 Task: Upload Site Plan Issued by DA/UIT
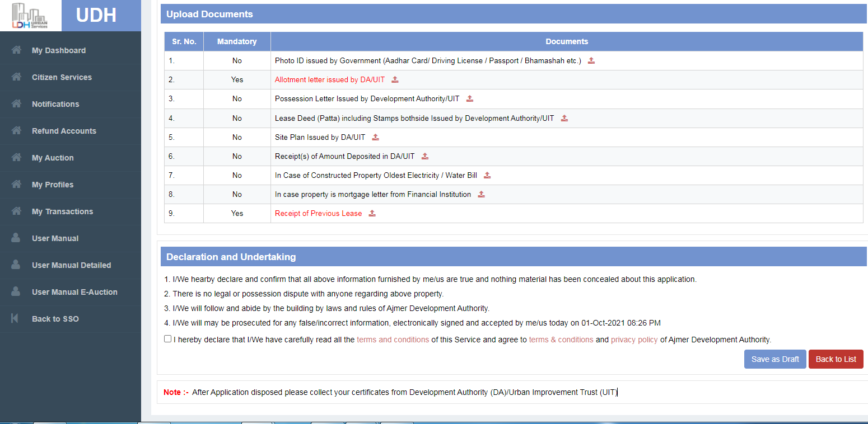tap(375, 137)
